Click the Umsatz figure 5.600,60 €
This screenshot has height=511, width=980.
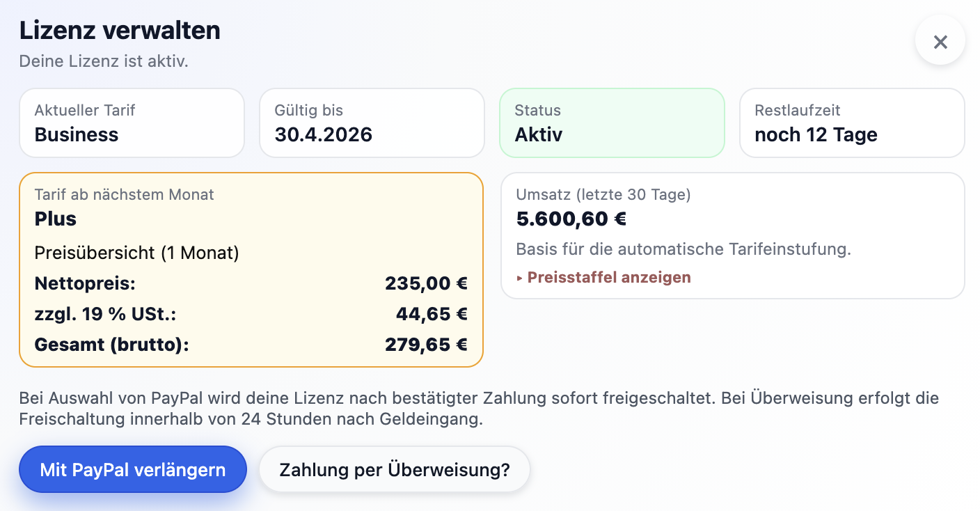coord(571,219)
